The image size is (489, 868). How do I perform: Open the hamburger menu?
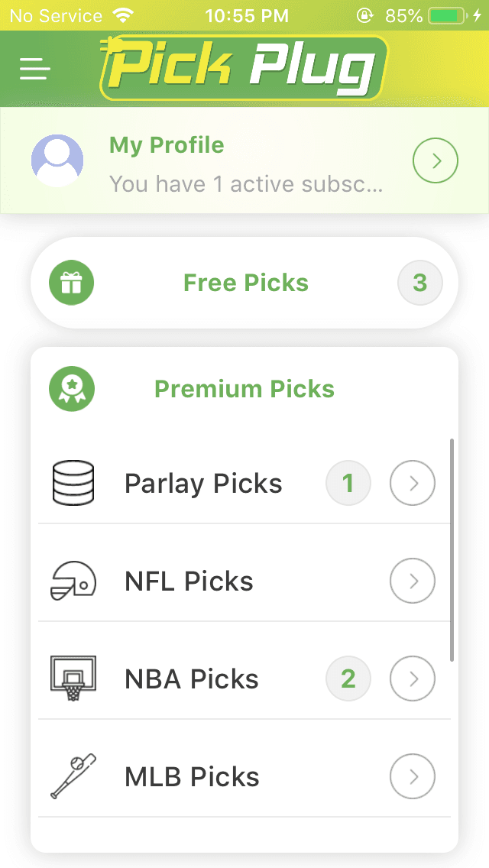(35, 69)
